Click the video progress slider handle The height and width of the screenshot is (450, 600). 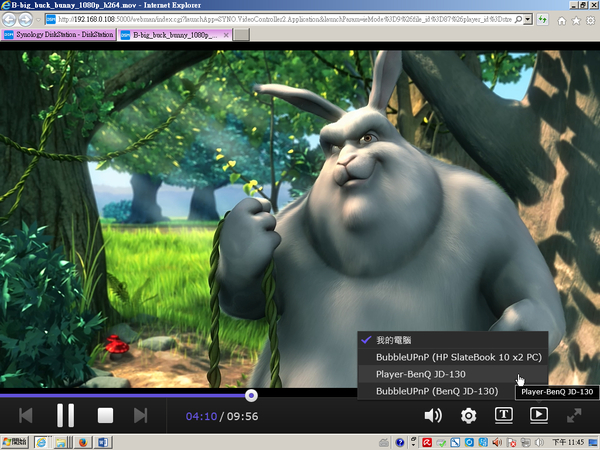click(251, 395)
